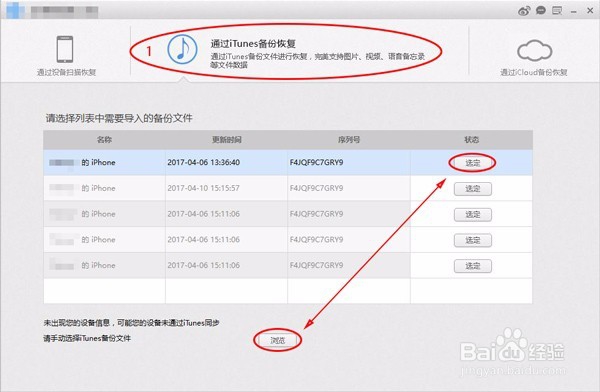The width and height of the screenshot is (600, 392).
Task: Open the chat feedback bubble icon
Action: point(541,10)
